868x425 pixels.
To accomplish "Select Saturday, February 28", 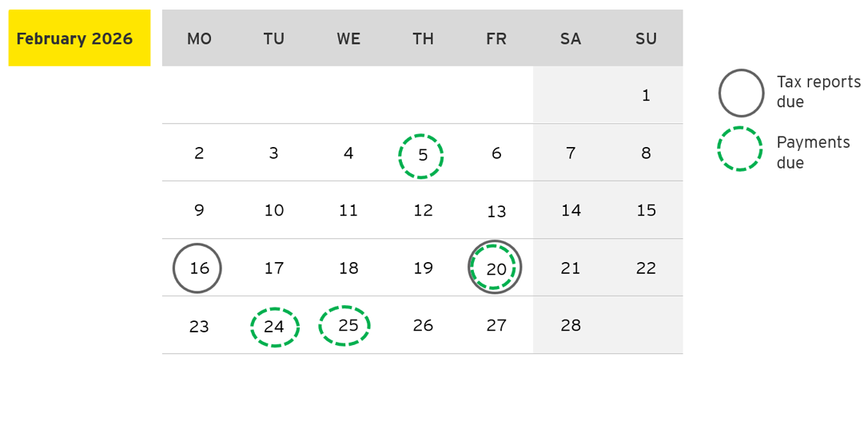I will tap(571, 326).
